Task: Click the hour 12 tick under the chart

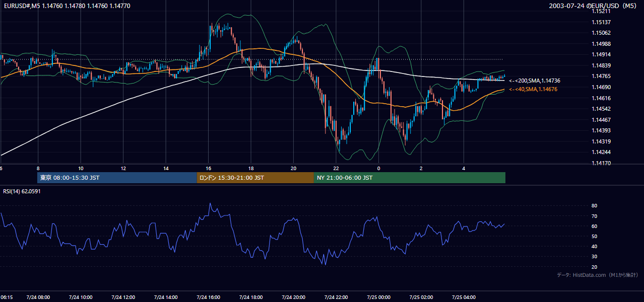Action: 123,168
